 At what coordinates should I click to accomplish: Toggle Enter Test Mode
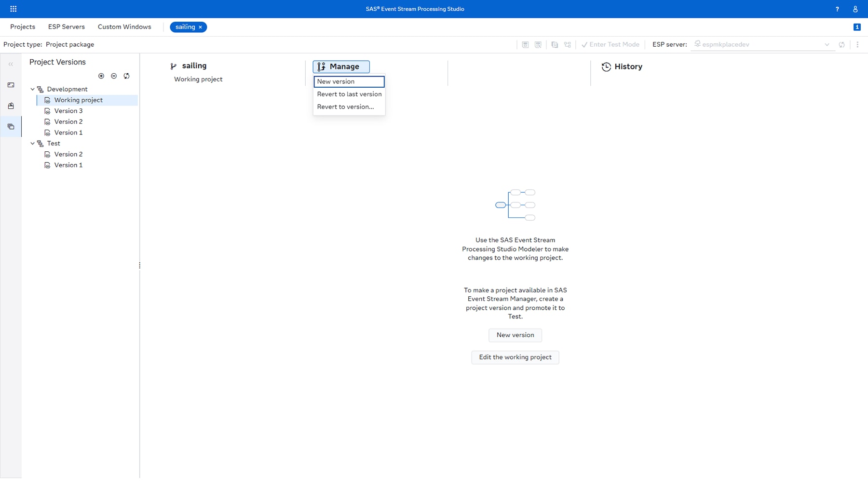click(610, 44)
